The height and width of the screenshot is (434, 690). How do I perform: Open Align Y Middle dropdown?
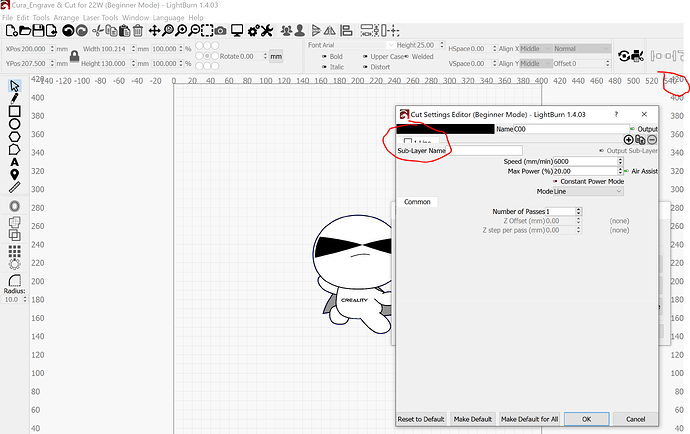pyautogui.click(x=536, y=63)
